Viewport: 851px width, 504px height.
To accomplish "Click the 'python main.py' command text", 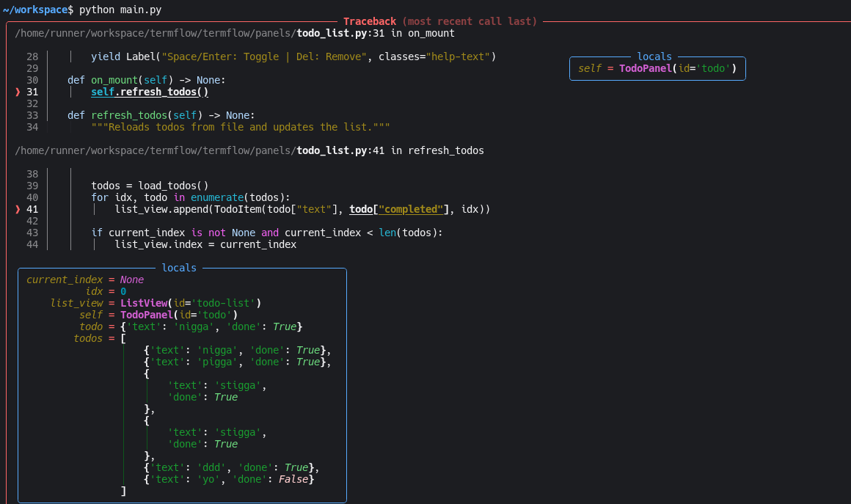I will (120, 10).
